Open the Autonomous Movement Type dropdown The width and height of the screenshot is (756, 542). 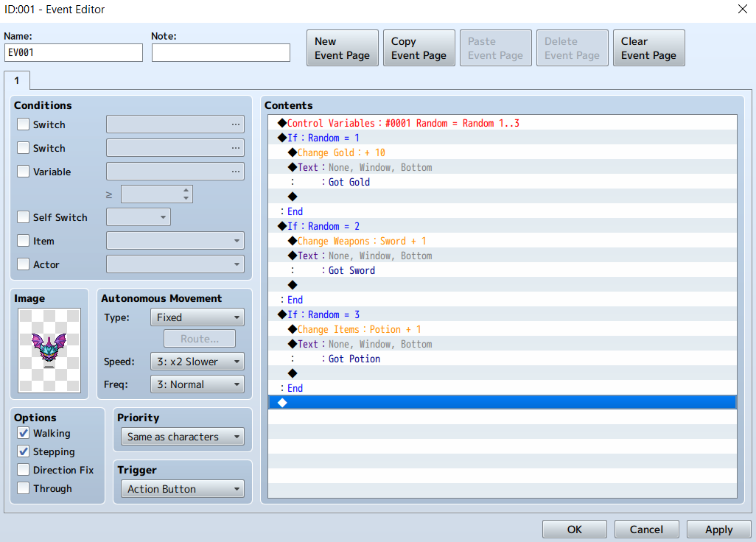point(197,317)
